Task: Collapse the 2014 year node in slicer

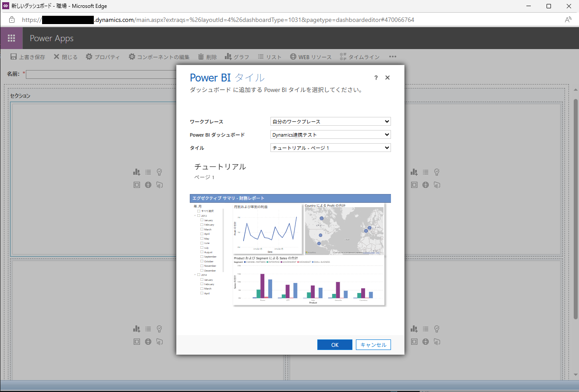Action: point(195,275)
